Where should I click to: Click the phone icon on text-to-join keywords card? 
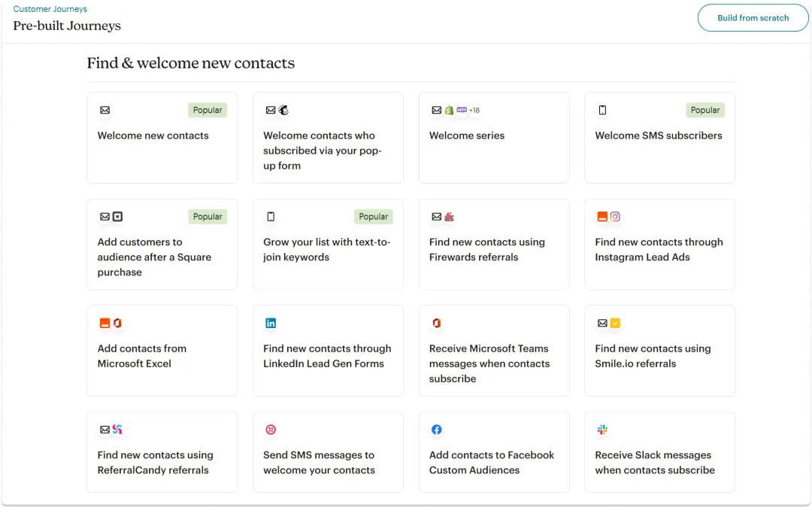tap(271, 217)
